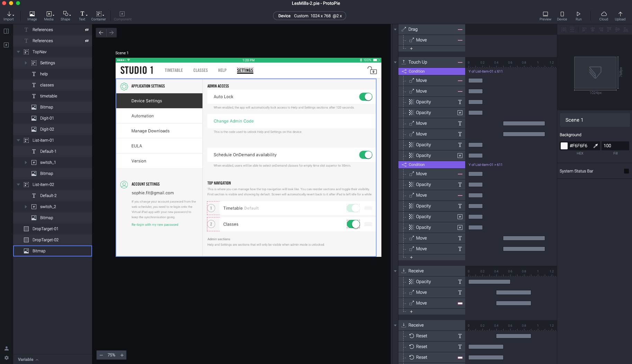This screenshot has width=632, height=364.
Task: Click the Device icon in the top right
Action: (x=562, y=16)
